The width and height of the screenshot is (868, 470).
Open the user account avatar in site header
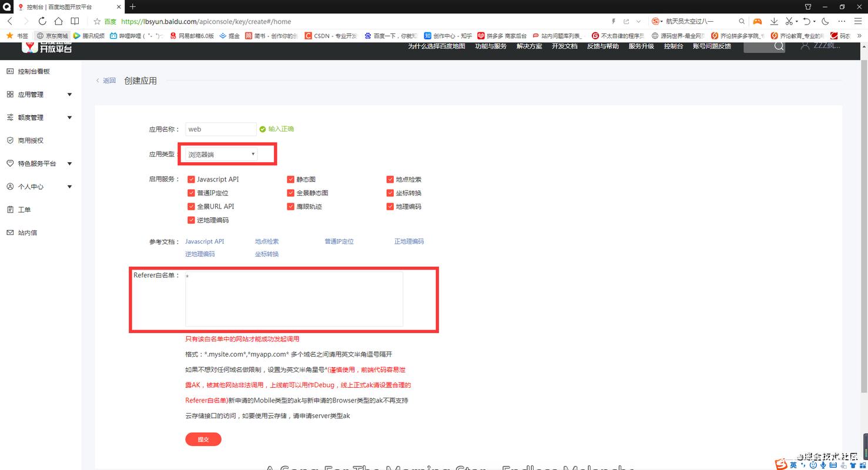coord(805,45)
